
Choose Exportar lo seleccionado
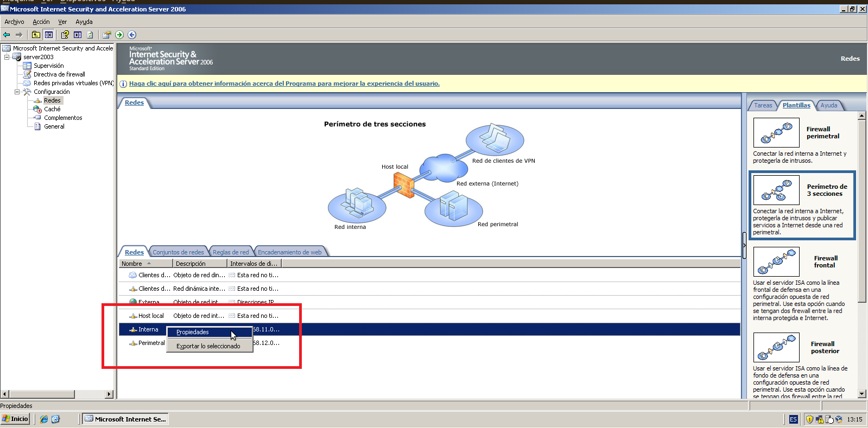pos(209,346)
